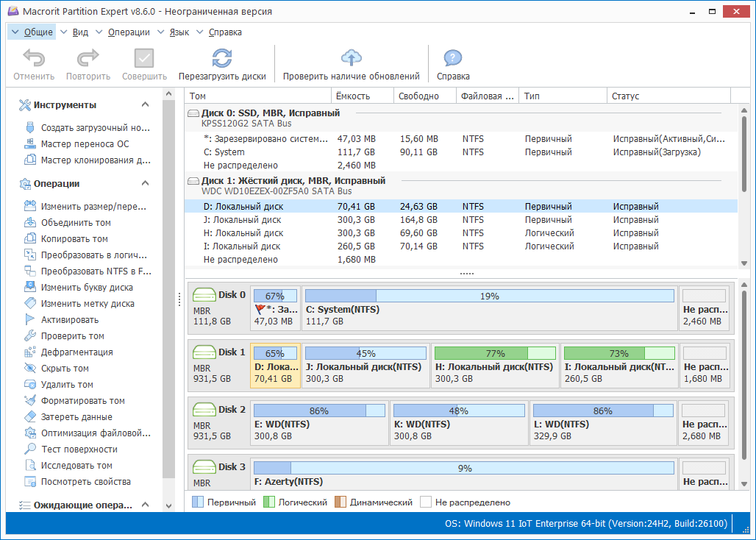This screenshot has height=540, width=756.
Task: Click the Удалить том icon
Action: [x=30, y=384]
